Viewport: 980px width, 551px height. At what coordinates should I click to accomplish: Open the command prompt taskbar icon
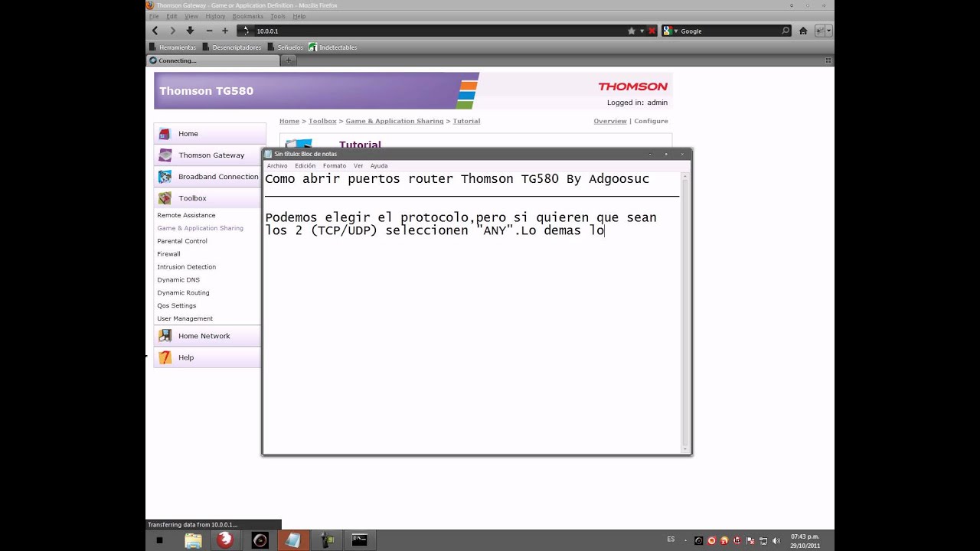359,540
